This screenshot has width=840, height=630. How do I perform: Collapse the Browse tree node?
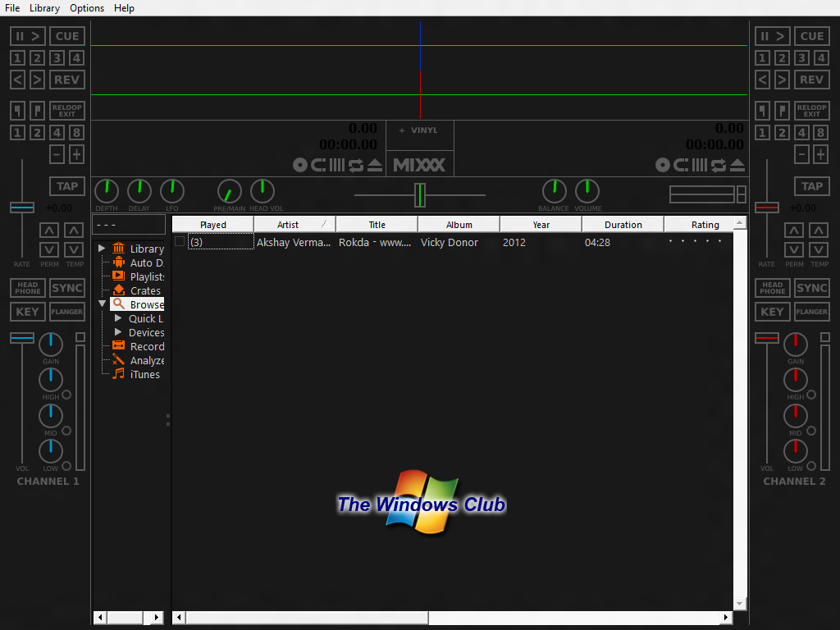(x=102, y=304)
